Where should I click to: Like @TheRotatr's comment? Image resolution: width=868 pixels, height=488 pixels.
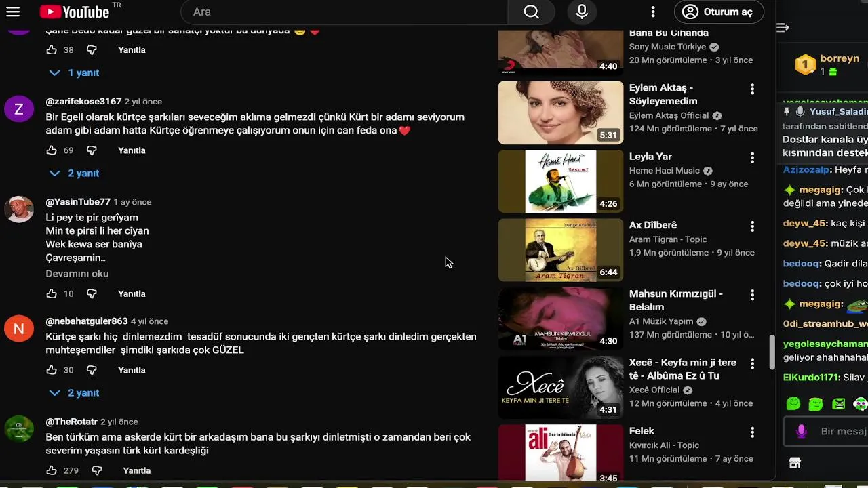click(52, 470)
